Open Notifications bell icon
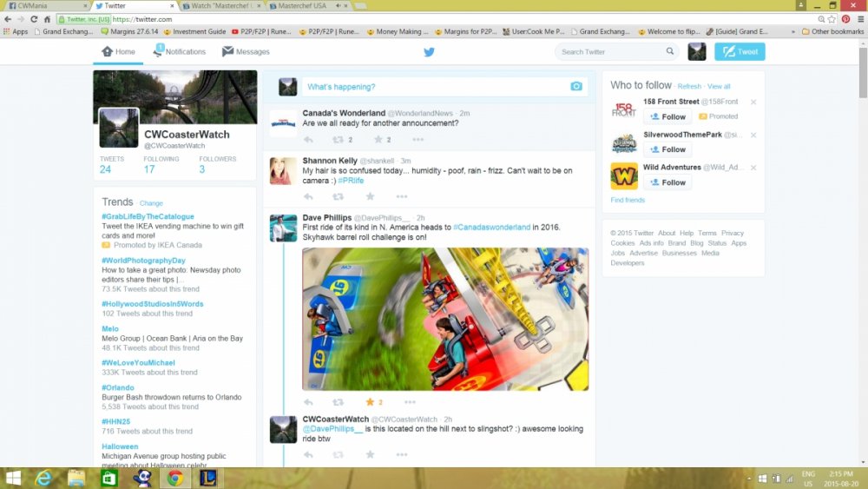The height and width of the screenshot is (489, 868). [x=158, y=50]
